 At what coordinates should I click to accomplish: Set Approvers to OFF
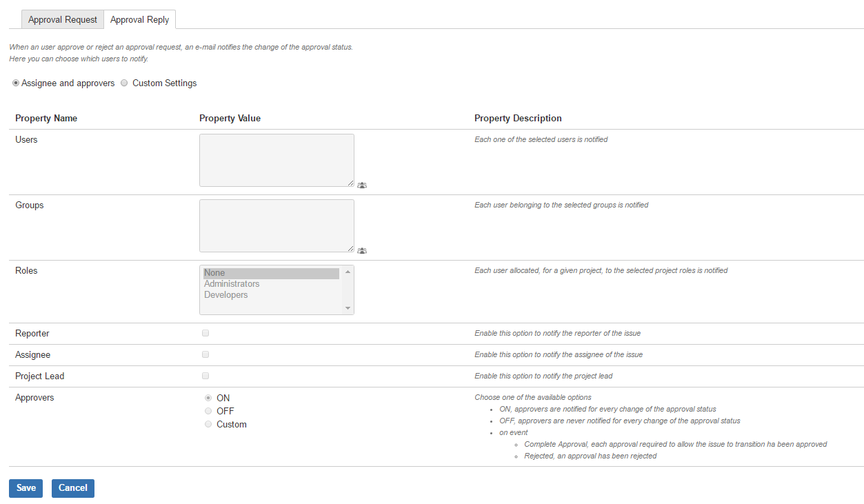coord(208,411)
